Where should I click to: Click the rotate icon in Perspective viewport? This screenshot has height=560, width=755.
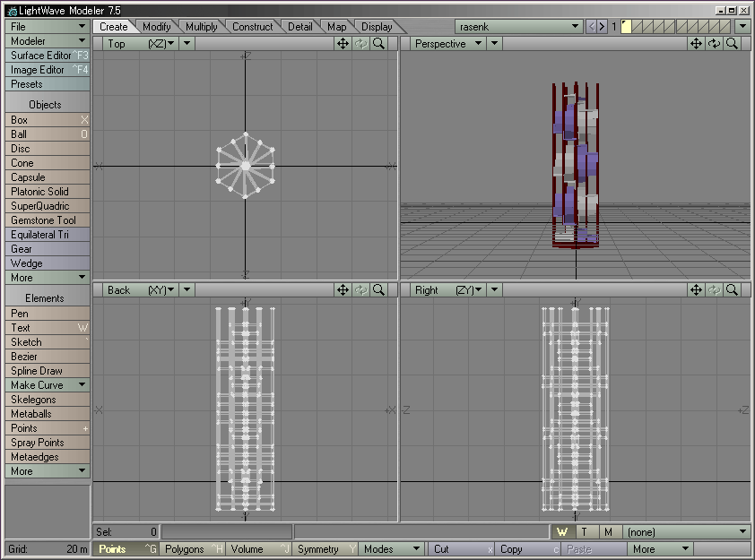click(x=714, y=43)
